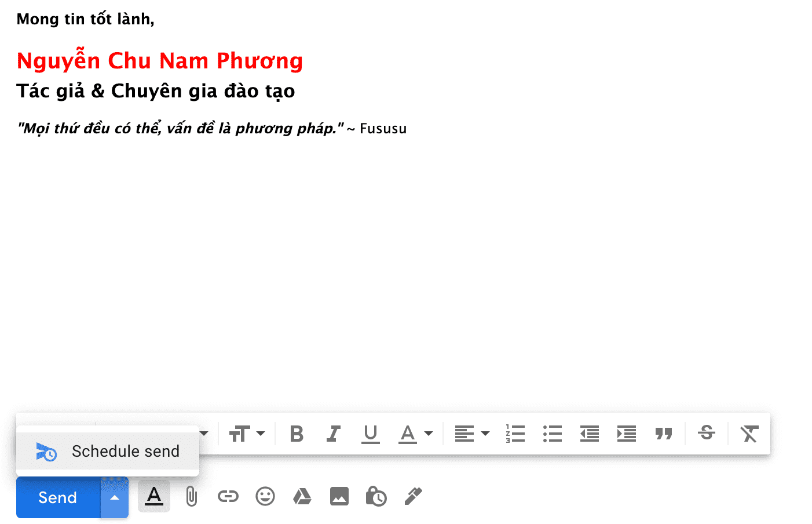This screenshot has width=812, height=524.
Task: Click the signature name Nguyễn Chu Nam Phương
Action: click(160, 61)
